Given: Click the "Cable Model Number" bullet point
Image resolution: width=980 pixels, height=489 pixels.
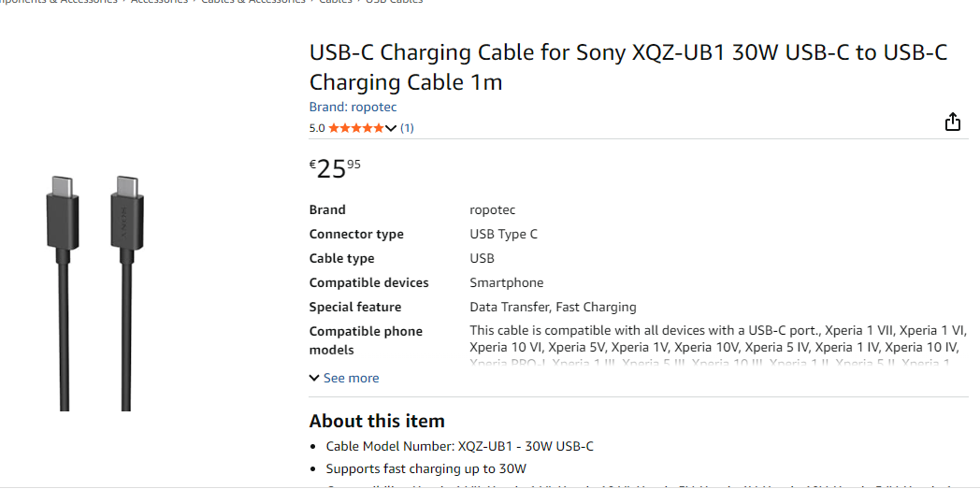Looking at the screenshot, I should tap(459, 447).
